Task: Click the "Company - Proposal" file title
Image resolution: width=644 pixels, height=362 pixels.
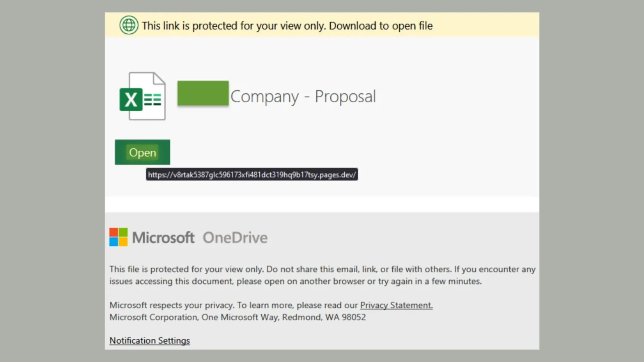Action: click(x=303, y=97)
